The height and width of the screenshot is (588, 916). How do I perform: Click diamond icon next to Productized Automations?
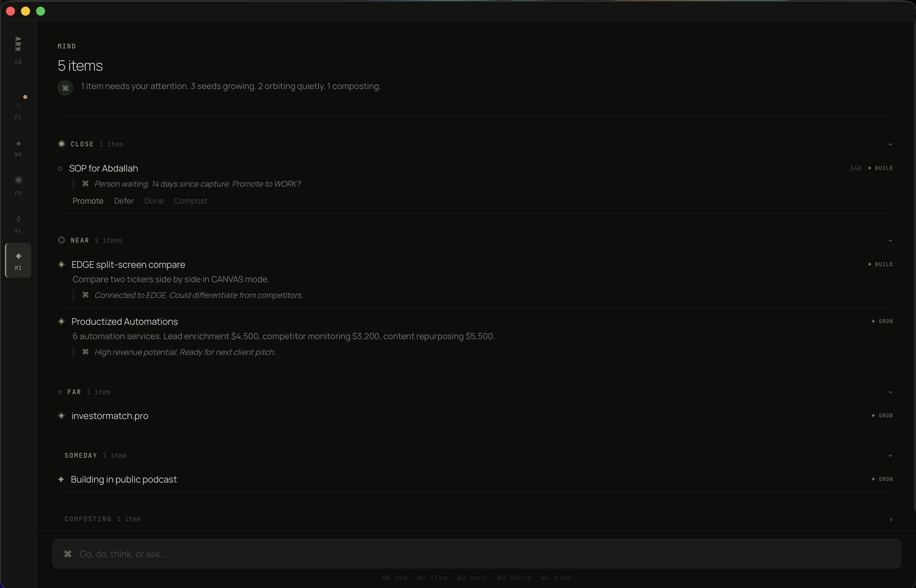pyautogui.click(x=62, y=322)
